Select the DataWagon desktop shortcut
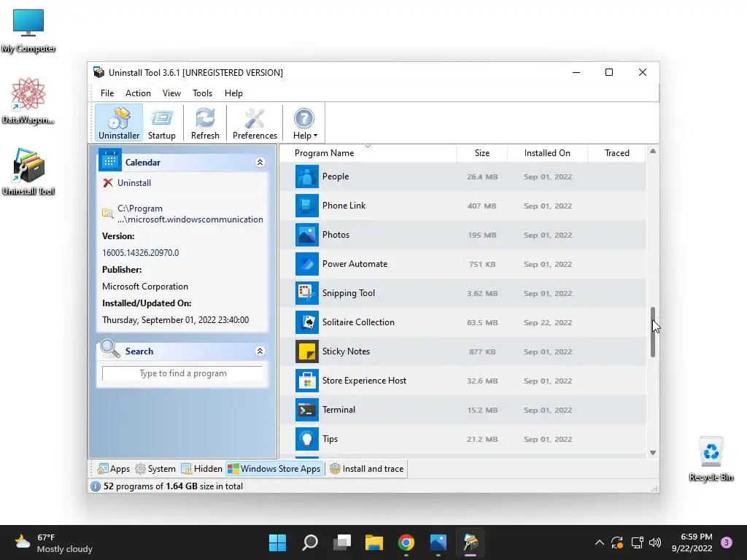 click(28, 101)
